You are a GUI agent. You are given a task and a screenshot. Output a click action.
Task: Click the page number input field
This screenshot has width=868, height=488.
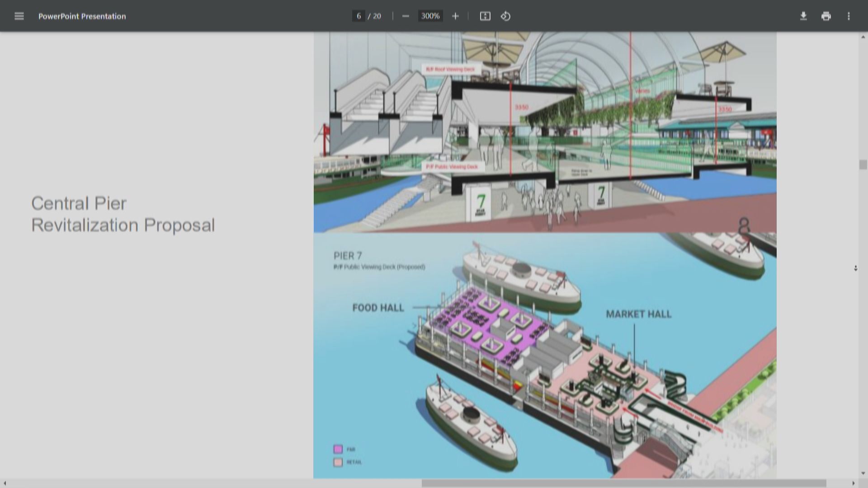pos(359,16)
